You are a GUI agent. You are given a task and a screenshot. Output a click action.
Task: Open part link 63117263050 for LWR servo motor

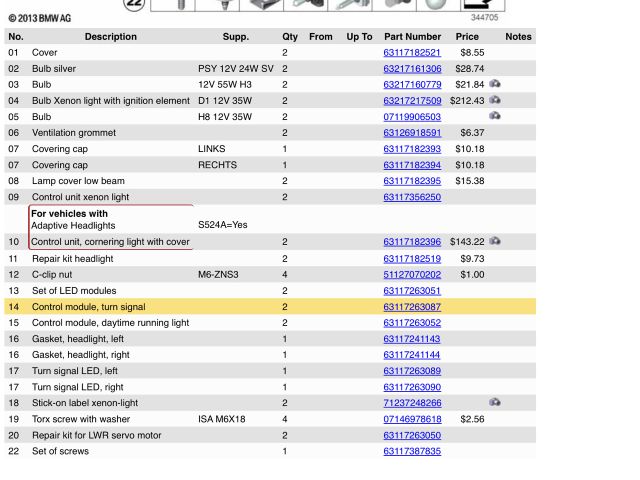pos(412,436)
